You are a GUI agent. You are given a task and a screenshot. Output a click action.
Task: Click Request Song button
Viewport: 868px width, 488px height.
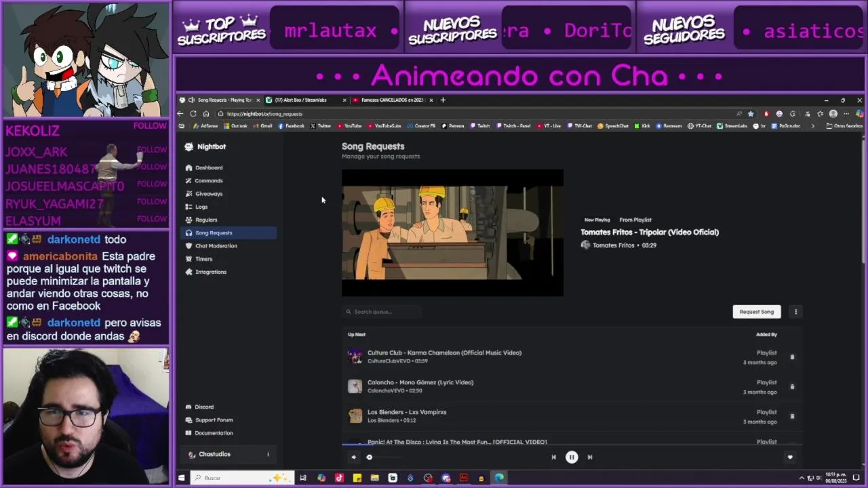757,312
